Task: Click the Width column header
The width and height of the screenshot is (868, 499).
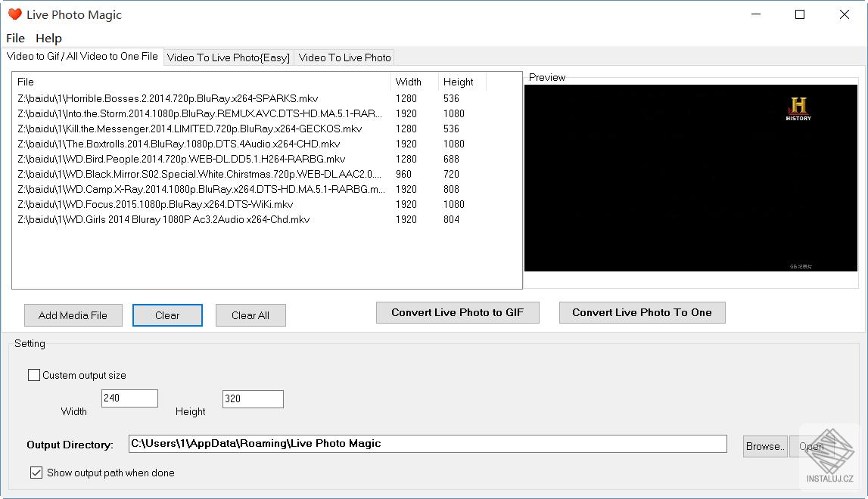Action: click(x=414, y=82)
